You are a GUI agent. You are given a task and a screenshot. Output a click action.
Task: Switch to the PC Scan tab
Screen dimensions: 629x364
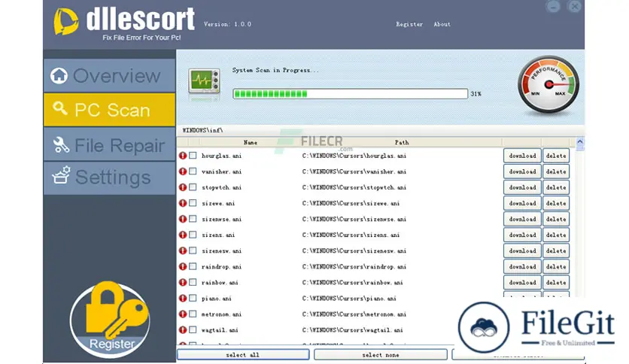pos(110,110)
